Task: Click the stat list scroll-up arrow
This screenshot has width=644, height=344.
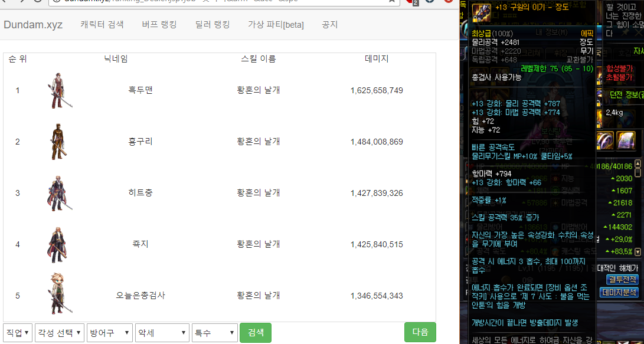Action: point(638,163)
